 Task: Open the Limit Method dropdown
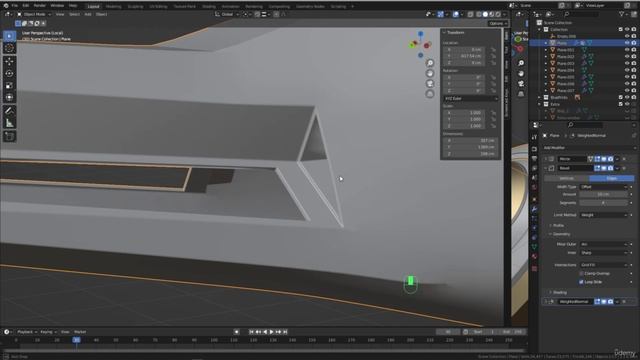[603, 215]
